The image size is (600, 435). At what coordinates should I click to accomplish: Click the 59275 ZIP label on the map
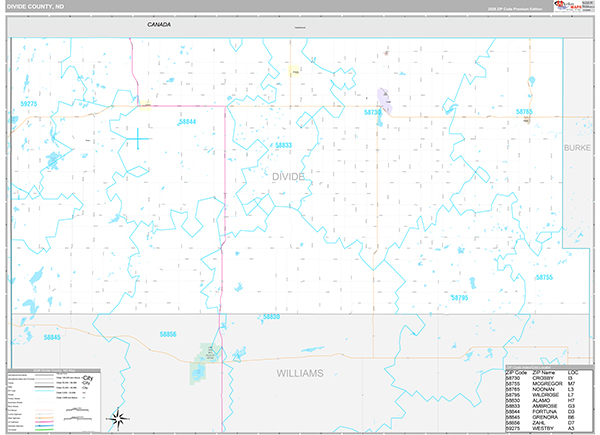click(x=29, y=104)
